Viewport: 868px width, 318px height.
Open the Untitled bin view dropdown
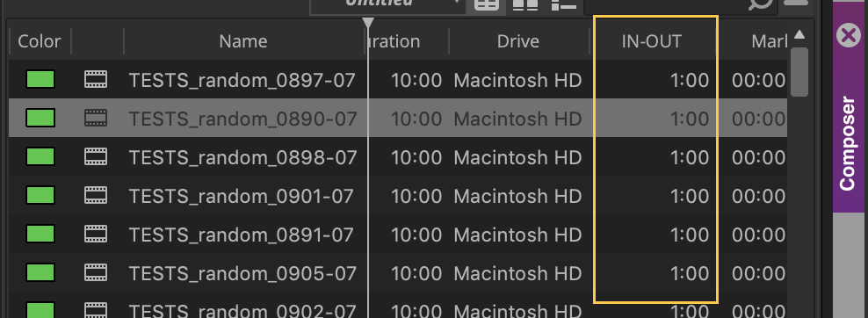pos(387,4)
